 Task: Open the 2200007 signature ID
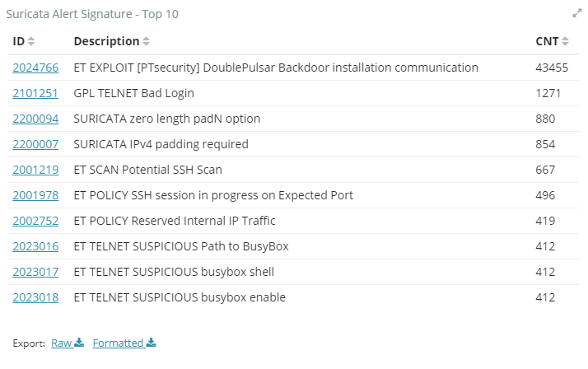[x=35, y=144]
